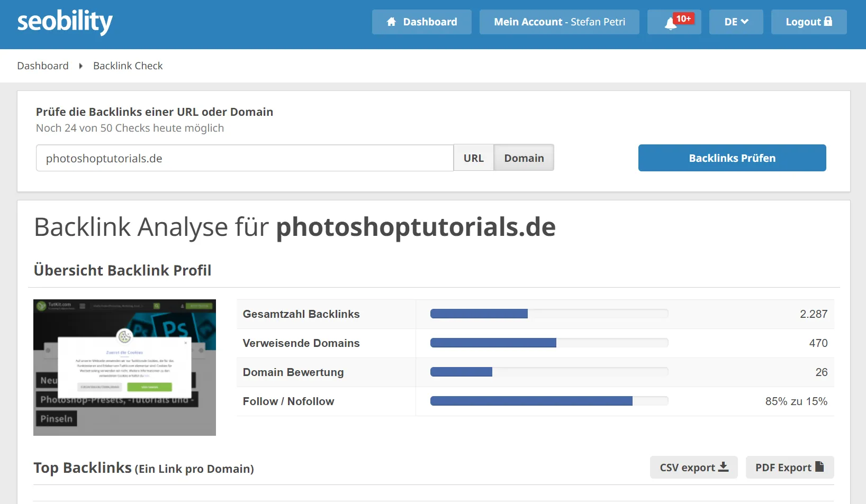The height and width of the screenshot is (504, 866).
Task: Select the URL check mode
Action: pos(474,158)
